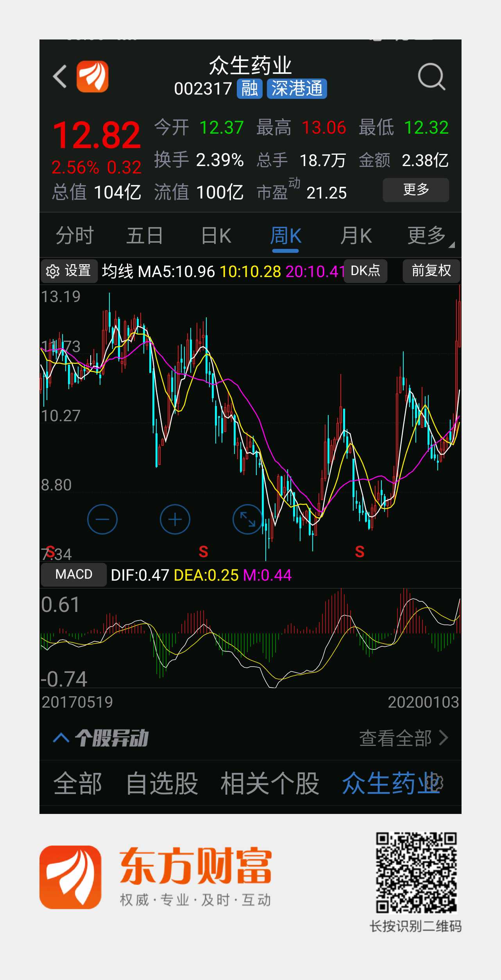The height and width of the screenshot is (980, 501).
Task: Tap the 2.56% change value
Action: click(75, 167)
